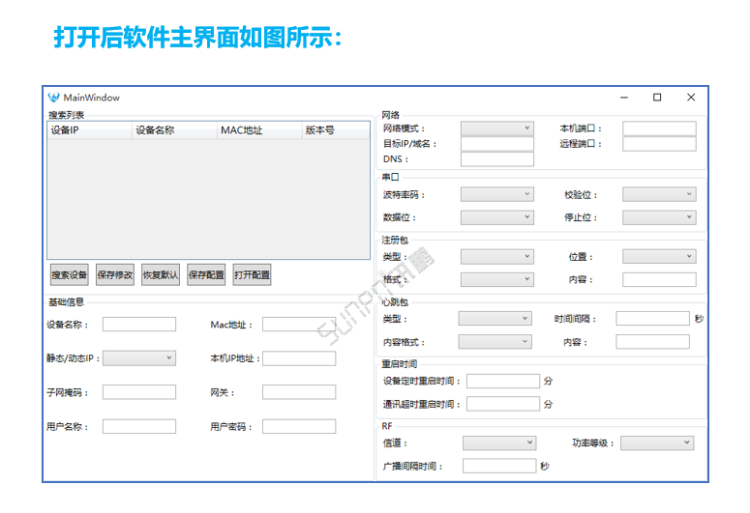Expand the 内容格式 dropdown
This screenshot has height=513, width=750.
click(495, 342)
